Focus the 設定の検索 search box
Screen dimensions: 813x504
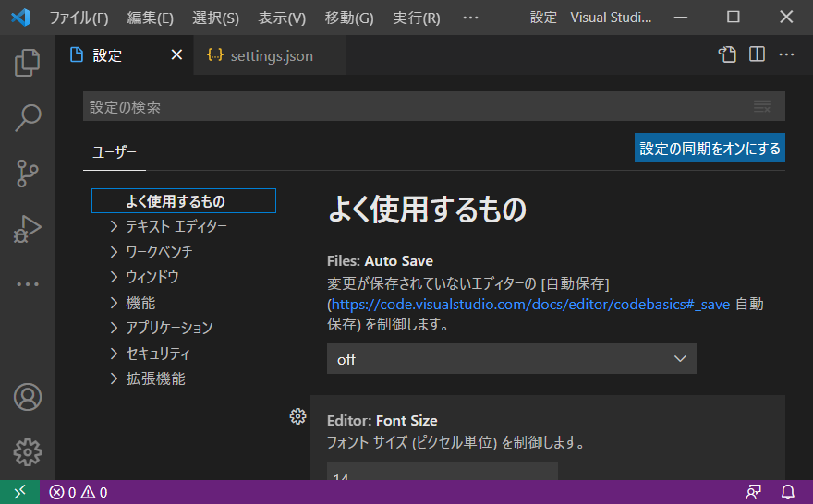[434, 107]
